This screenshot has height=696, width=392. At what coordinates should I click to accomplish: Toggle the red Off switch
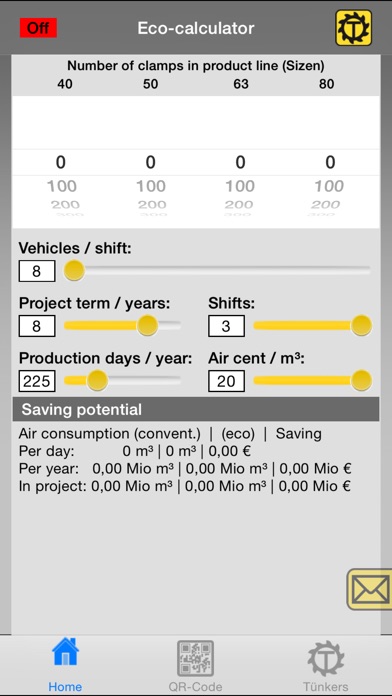[38, 28]
